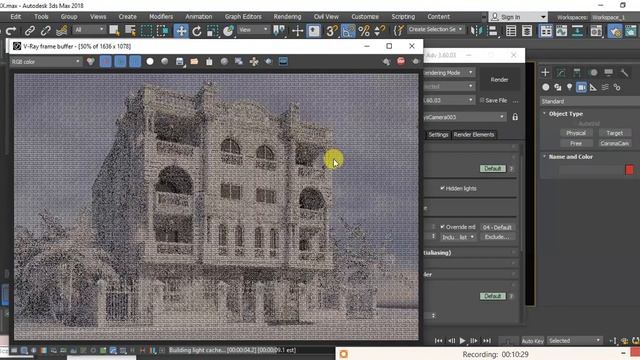Click the Target camera button
This screenshot has width=640, height=360.
[614, 133]
